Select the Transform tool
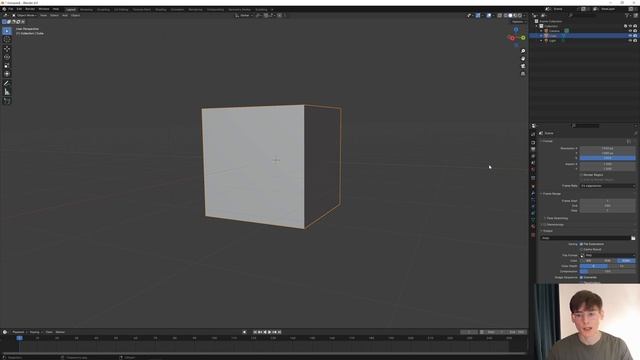 pos(7,74)
